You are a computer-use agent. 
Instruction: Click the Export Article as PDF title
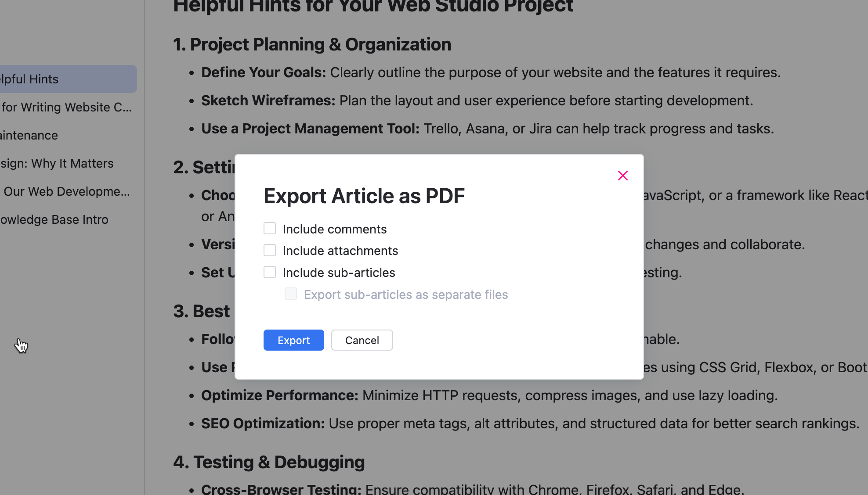(364, 196)
